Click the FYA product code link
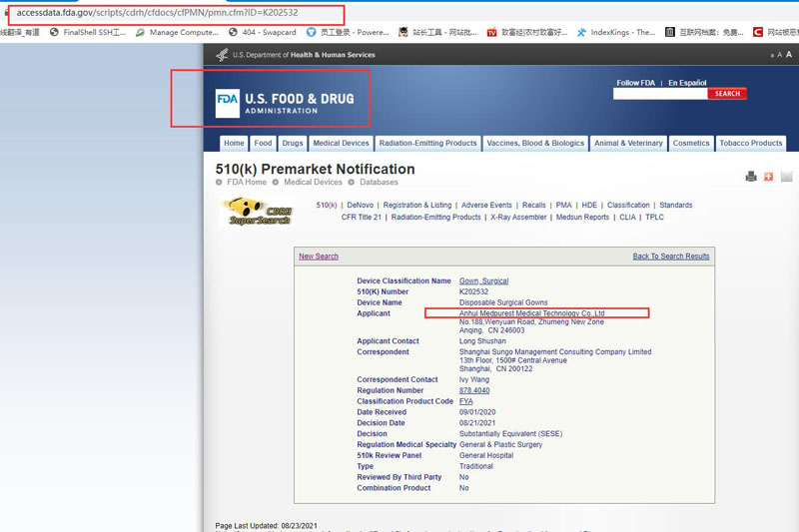Image resolution: width=799 pixels, height=532 pixels. pos(465,401)
